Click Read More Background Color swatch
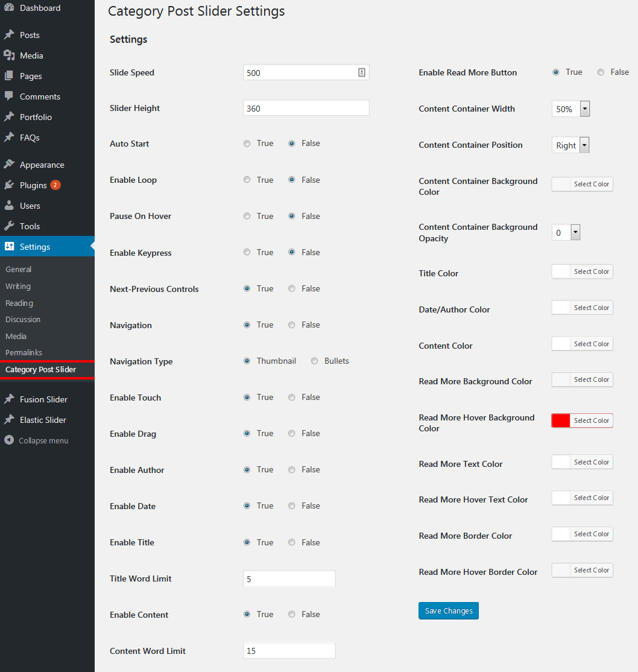This screenshot has height=672, width=638. point(561,379)
